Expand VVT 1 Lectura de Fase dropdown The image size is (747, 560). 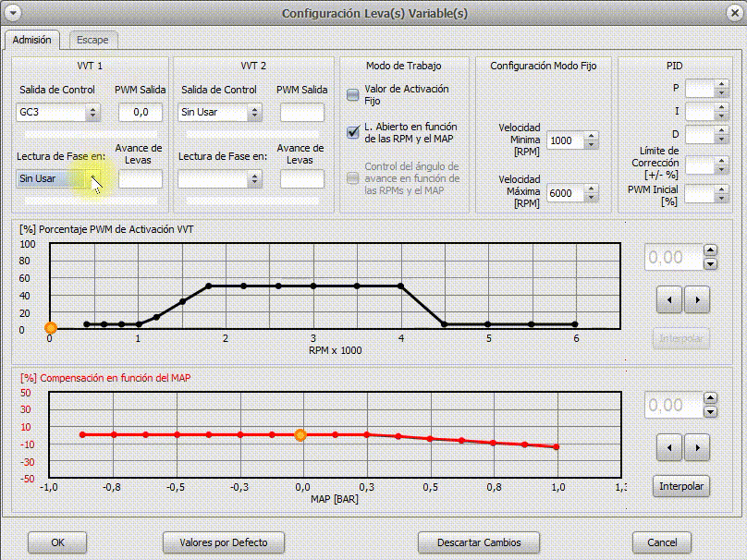click(x=92, y=179)
